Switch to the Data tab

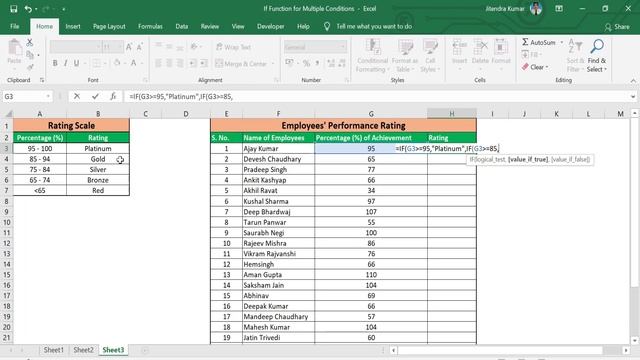(x=182, y=26)
